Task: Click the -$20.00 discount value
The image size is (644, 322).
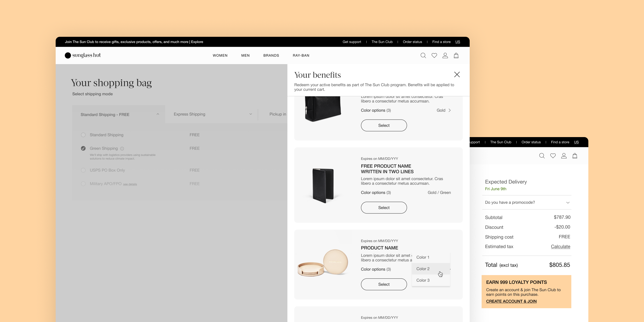Action: click(x=562, y=227)
